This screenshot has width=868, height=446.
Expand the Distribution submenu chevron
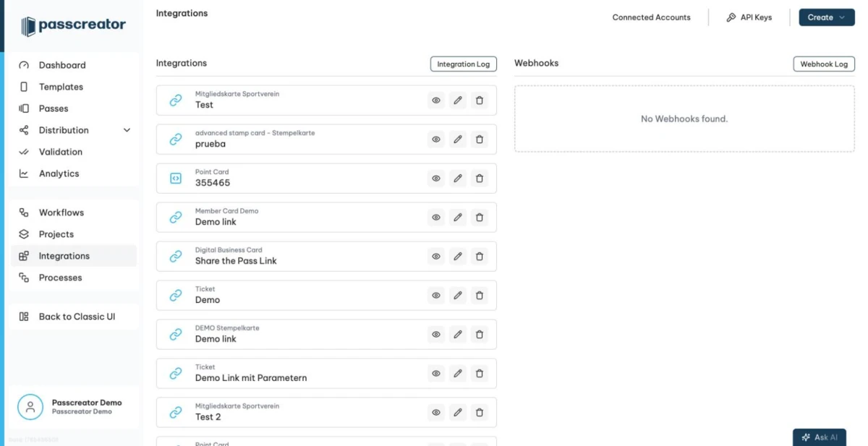point(127,130)
